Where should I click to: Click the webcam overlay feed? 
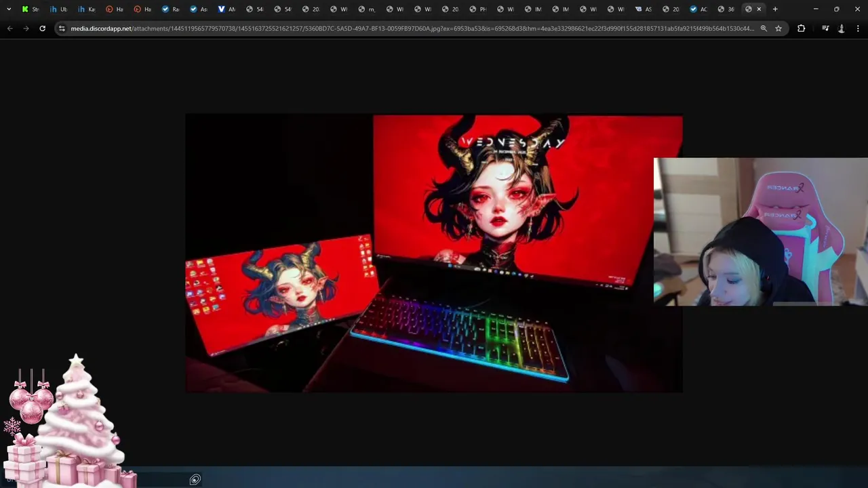coord(760,232)
